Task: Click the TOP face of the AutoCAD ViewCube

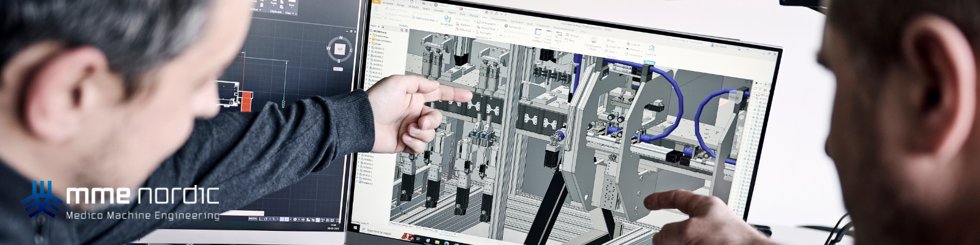Action: pyautogui.click(x=339, y=49)
